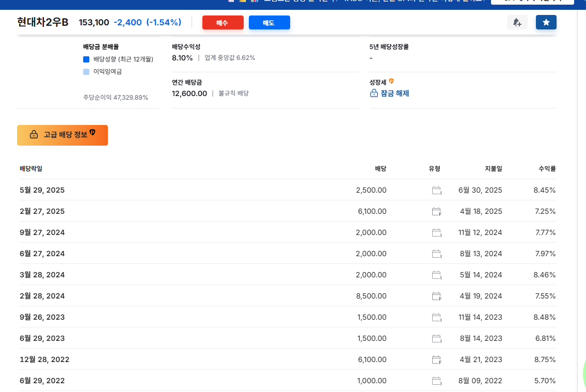
Task: Click the red 매수 buy button
Action: (x=223, y=22)
